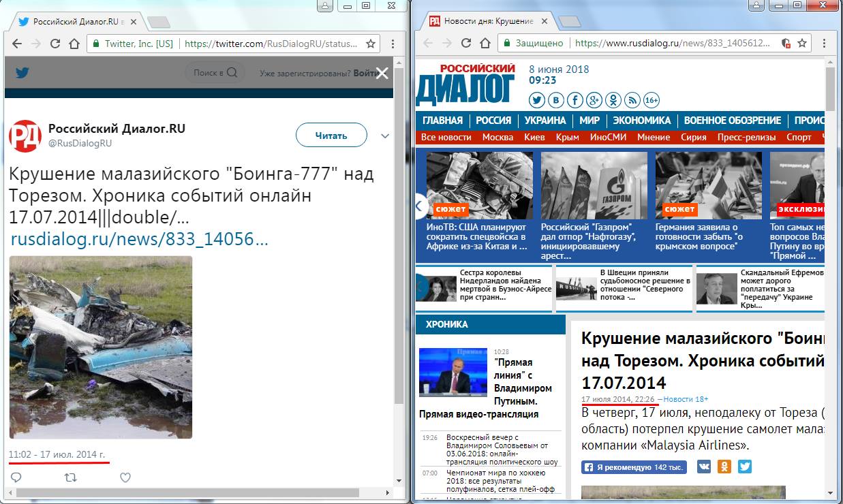Reload the rusdialog.ru page
This screenshot has width=843, height=504.
(x=466, y=43)
